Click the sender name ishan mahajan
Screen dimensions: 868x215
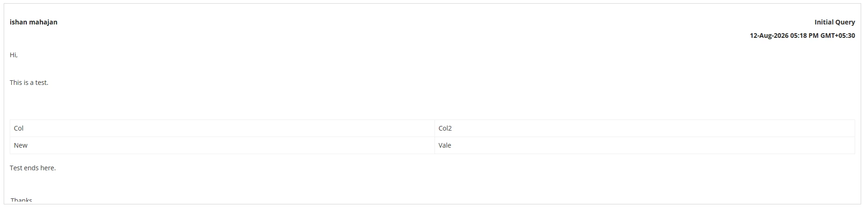pyautogui.click(x=33, y=22)
